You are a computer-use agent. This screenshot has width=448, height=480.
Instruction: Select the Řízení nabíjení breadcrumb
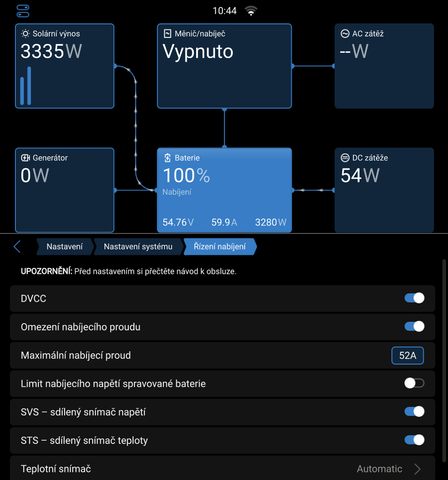[x=220, y=247]
